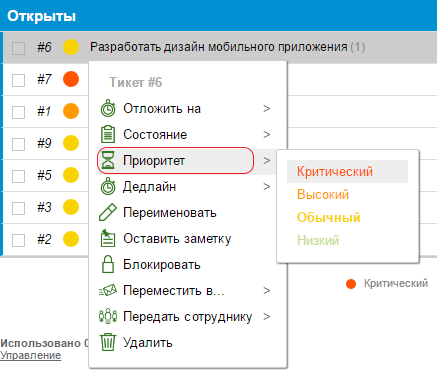
Task: Tick the checkbox for ticket #9
Action: pos(18,144)
